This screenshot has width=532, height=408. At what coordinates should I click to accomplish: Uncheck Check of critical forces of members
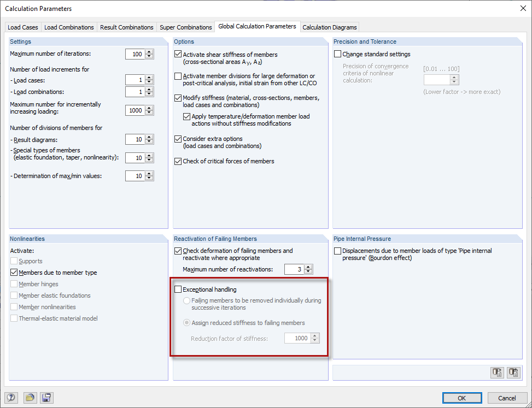[178, 161]
